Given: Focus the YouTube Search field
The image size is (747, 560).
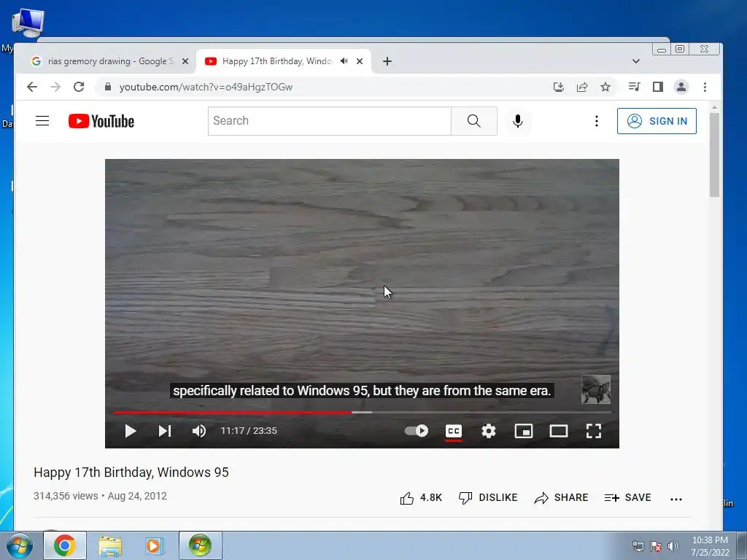Looking at the screenshot, I should (x=329, y=121).
